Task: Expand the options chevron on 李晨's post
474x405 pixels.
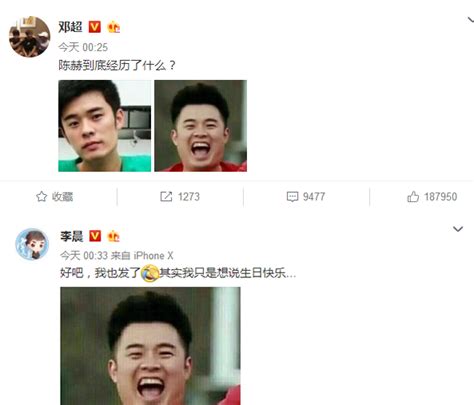Action: (x=458, y=229)
